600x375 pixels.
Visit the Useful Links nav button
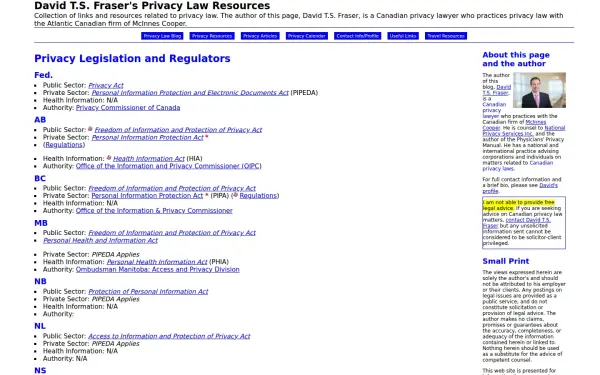coord(403,36)
